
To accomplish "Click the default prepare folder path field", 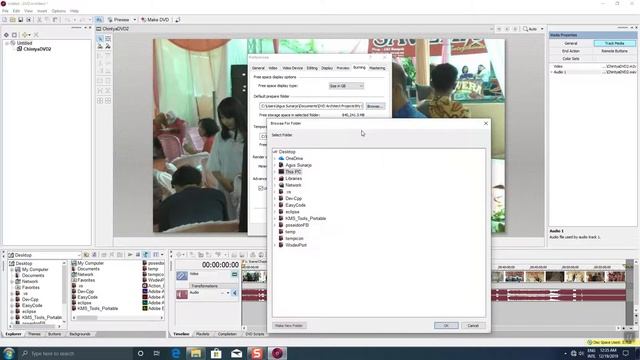I will click(x=311, y=106).
